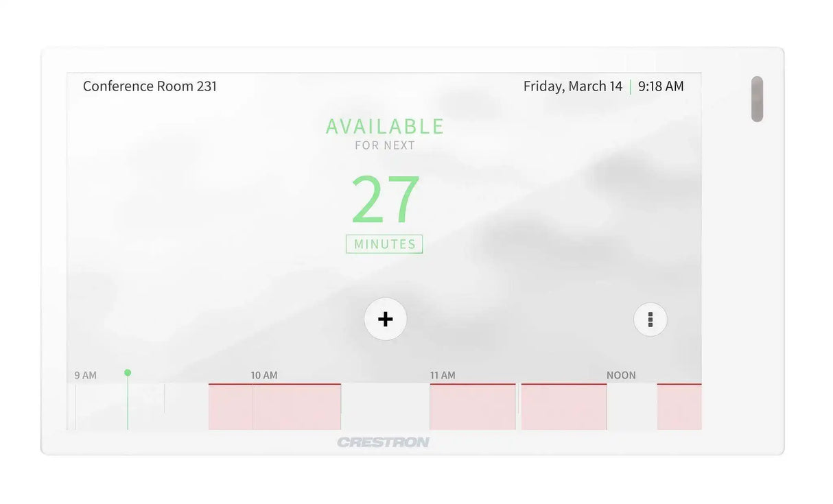Tap the large 27 minutes countdown number
This screenshot has height=504, width=833.
pos(385,200)
